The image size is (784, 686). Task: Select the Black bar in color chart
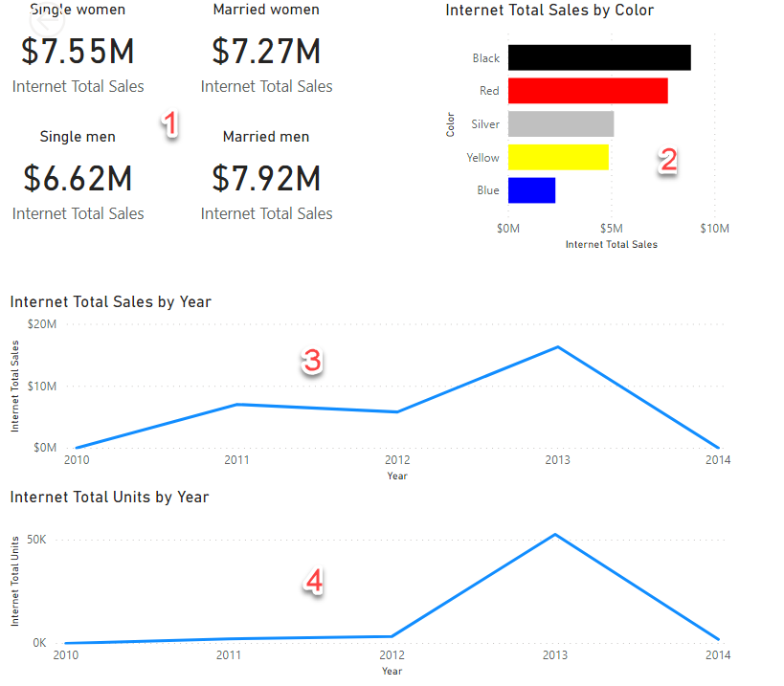[x=599, y=57]
